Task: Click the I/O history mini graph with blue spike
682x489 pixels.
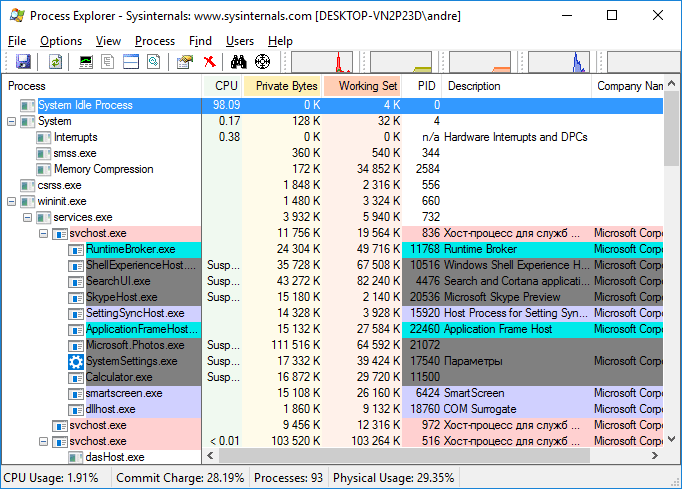Action: [559, 62]
